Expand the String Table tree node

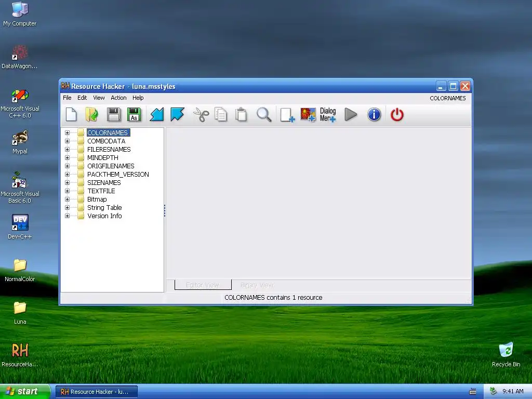[x=67, y=208]
